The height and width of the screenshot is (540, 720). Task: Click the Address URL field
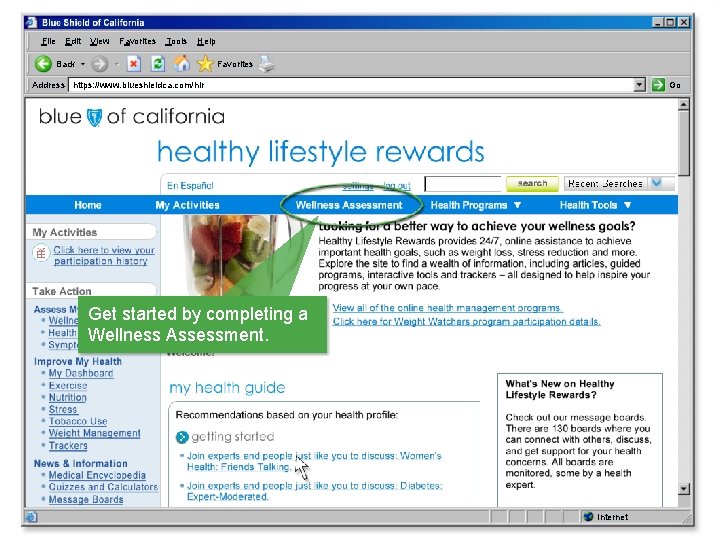[351, 85]
